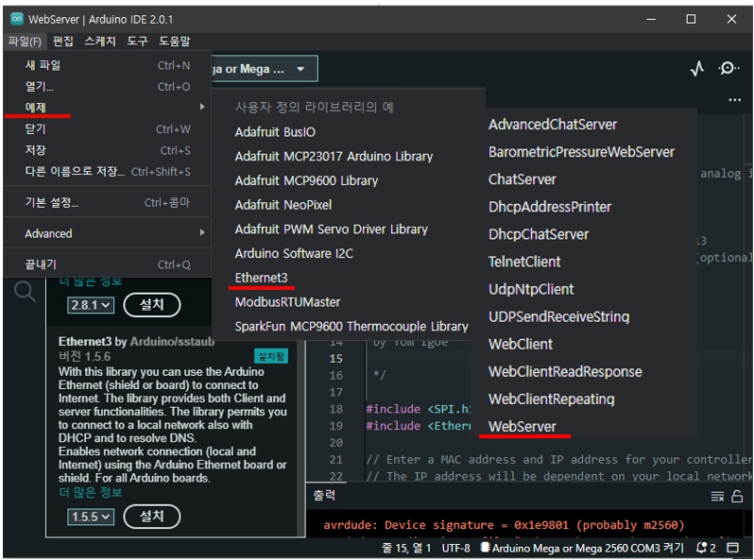Open the 1.5.5 version dropdown
Screen dimensions: 754x560
(x=91, y=517)
